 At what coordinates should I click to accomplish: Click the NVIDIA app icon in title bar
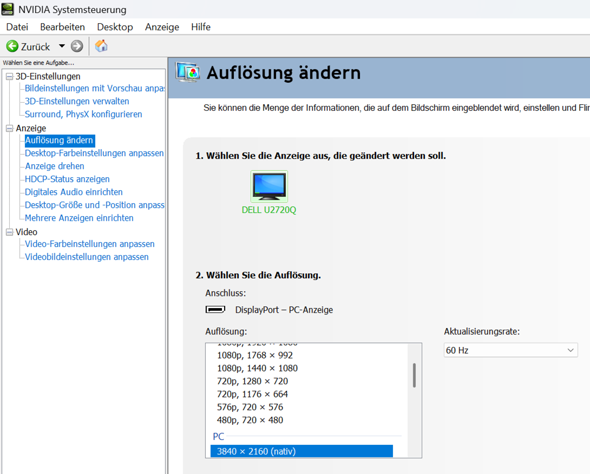[8, 9]
